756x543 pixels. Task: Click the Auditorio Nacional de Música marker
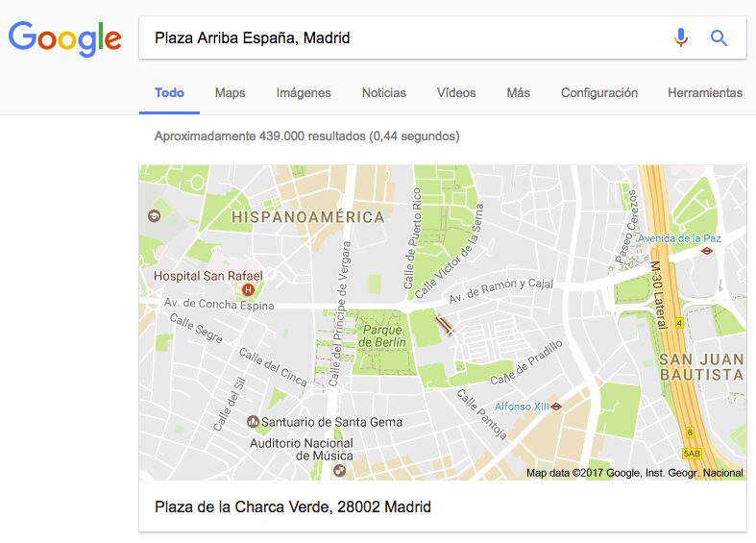339,470
